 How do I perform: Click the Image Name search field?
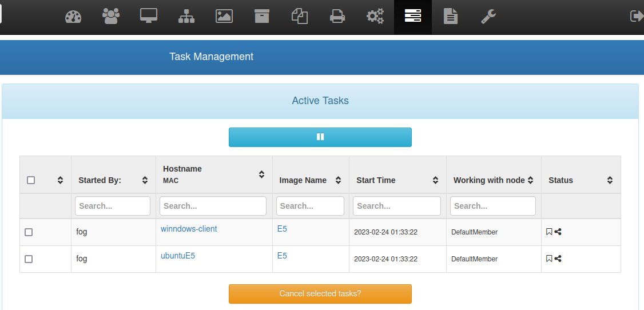pyautogui.click(x=310, y=206)
